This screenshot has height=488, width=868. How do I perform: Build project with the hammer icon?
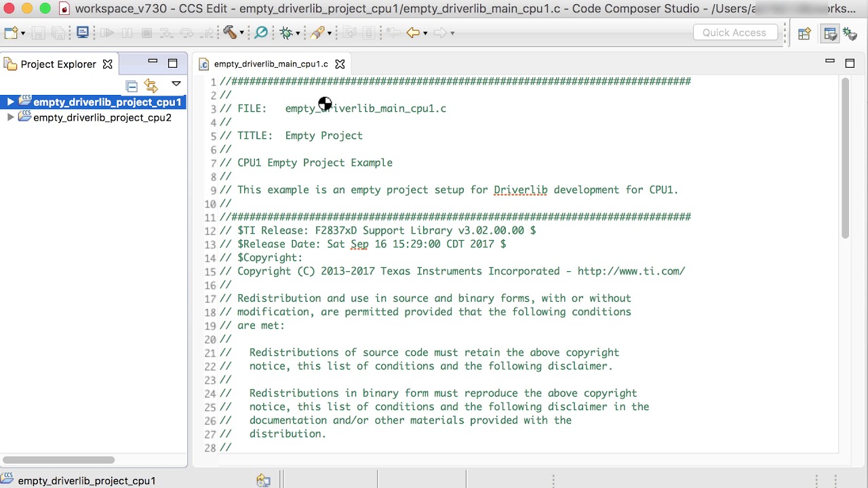pos(229,33)
